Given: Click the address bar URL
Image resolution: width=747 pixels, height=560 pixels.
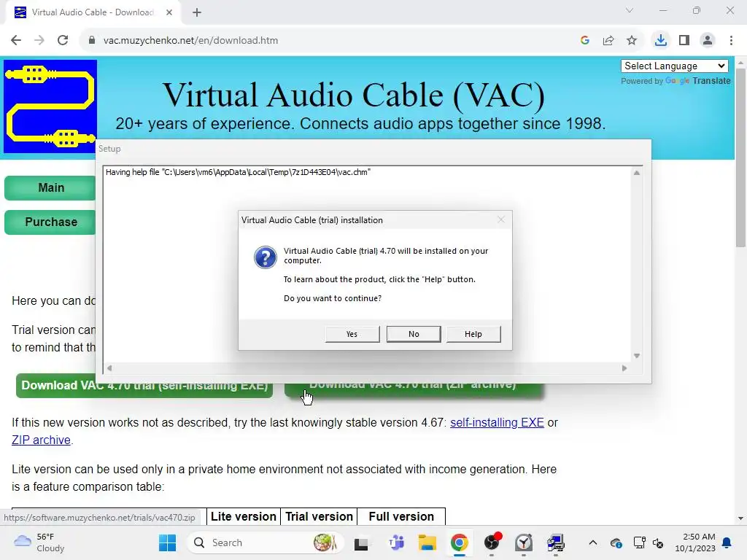Looking at the screenshot, I should click(190, 41).
